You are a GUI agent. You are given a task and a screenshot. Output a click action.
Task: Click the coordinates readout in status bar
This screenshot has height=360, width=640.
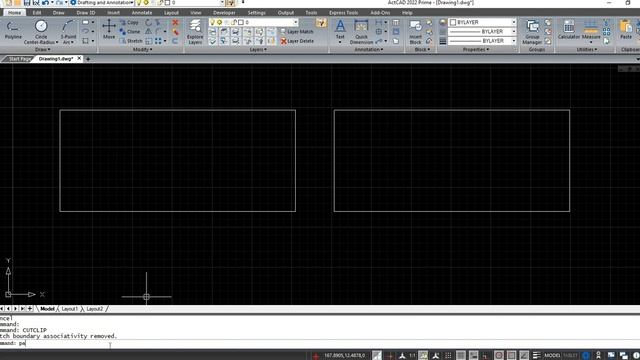tap(344, 356)
